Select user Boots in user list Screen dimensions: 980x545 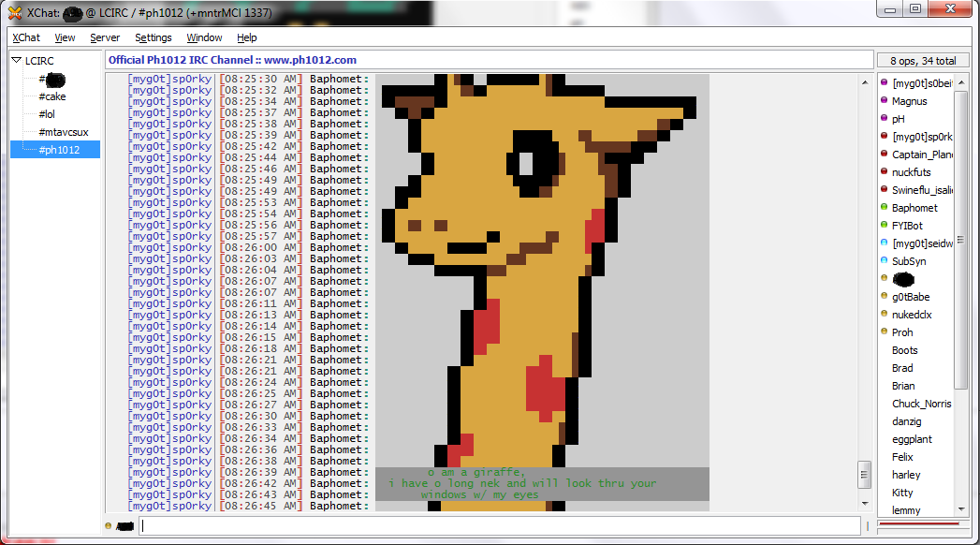pos(904,350)
